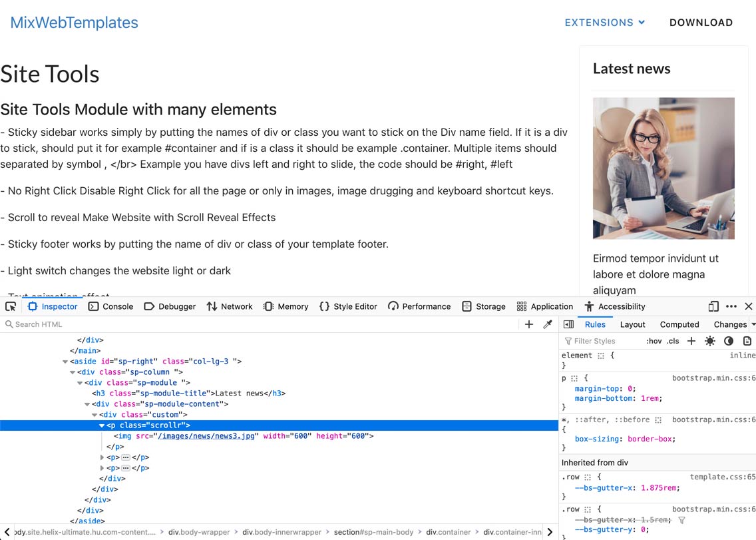The height and width of the screenshot is (540, 756).
Task: Toggle dark color scheme simulation
Action: [x=729, y=341]
